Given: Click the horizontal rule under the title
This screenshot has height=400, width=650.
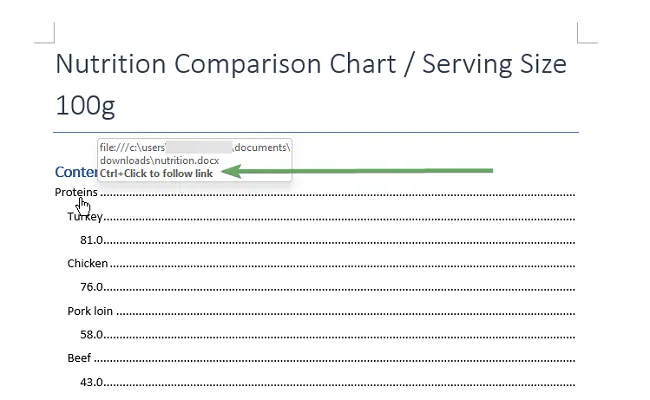Looking at the screenshot, I should pos(316,132).
